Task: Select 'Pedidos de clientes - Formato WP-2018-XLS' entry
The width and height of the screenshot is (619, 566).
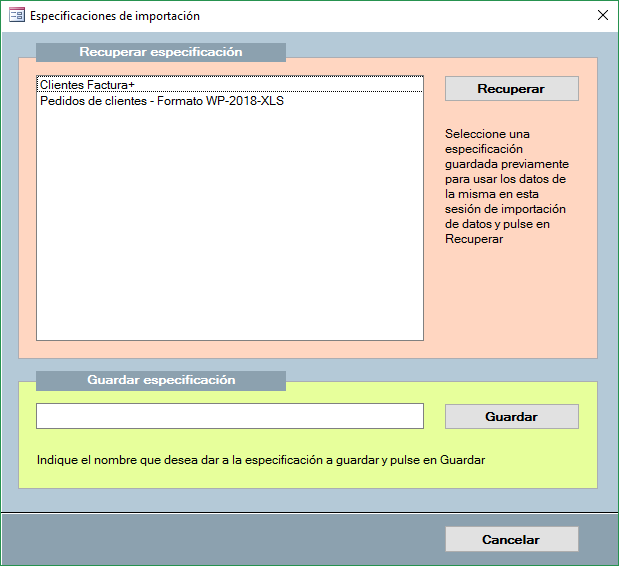Action: click(x=162, y=101)
